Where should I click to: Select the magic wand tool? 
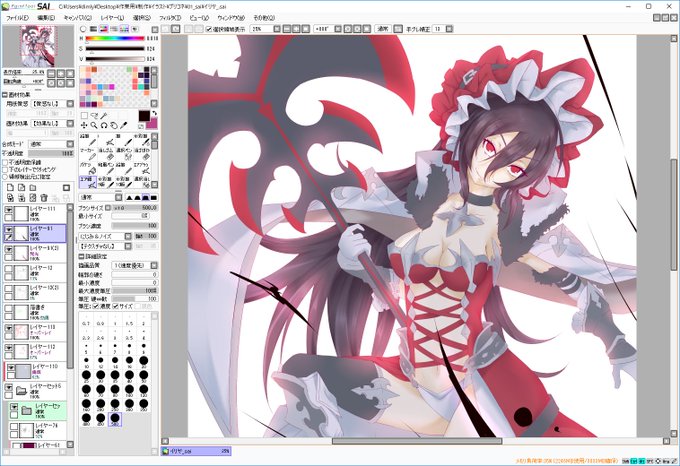point(104,116)
